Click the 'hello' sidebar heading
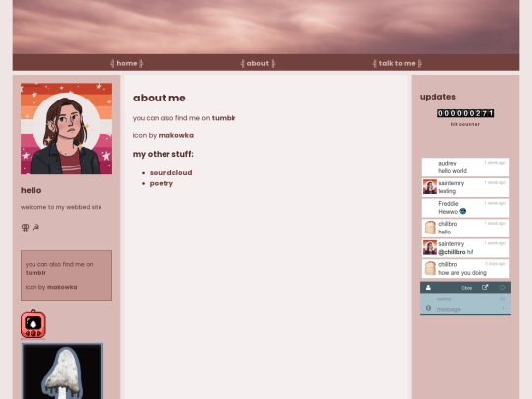The image size is (532, 399). [x=32, y=190]
